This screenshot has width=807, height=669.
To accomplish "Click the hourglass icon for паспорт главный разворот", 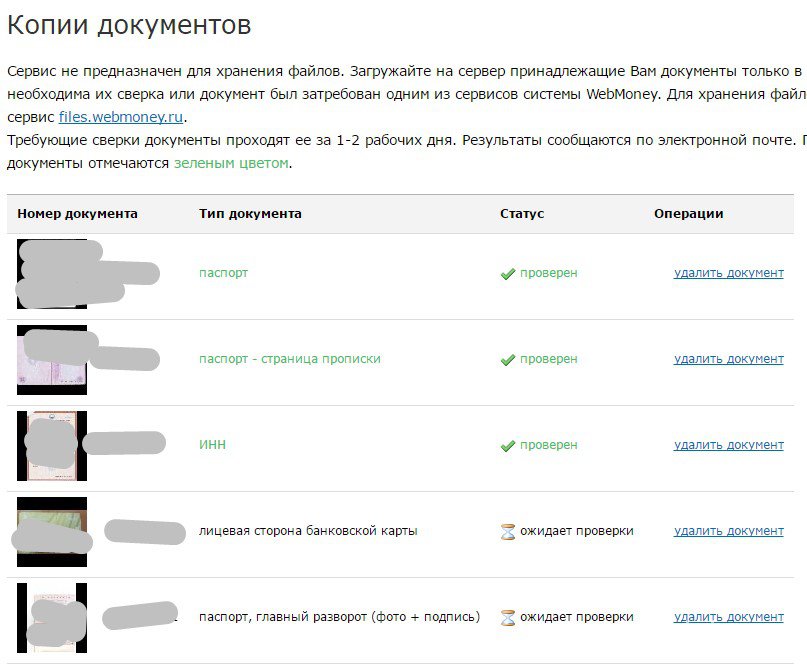I will (x=507, y=618).
